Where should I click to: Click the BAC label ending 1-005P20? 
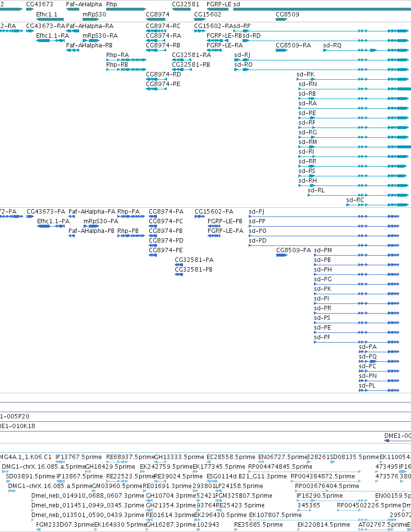click(x=14, y=417)
